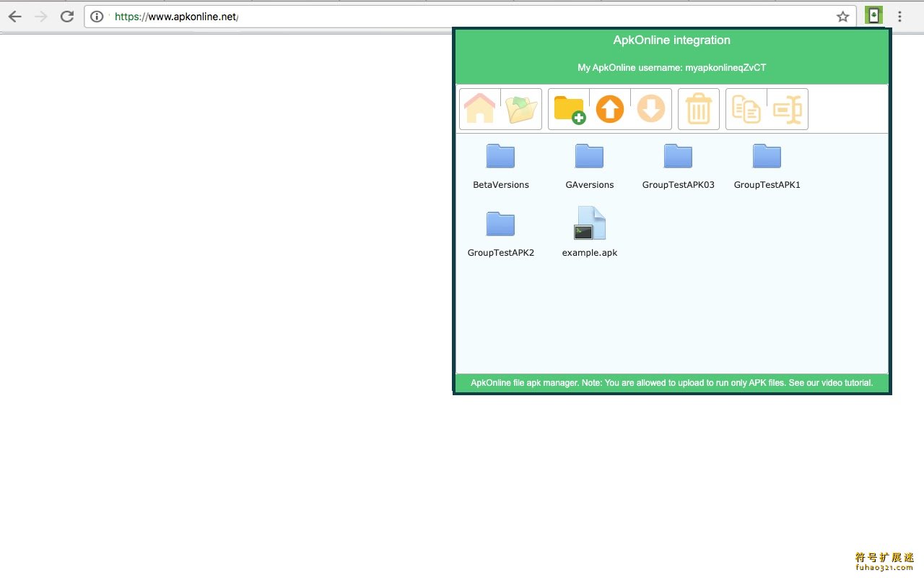Create a new folder with plus icon
This screenshot has width=924, height=578.
click(569, 109)
